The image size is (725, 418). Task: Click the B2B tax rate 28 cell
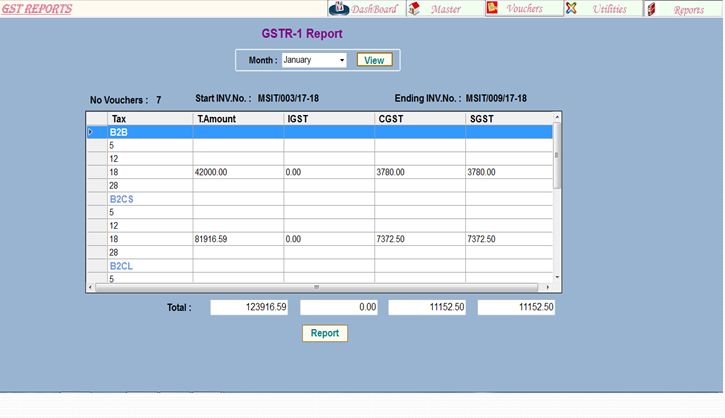[150, 185]
